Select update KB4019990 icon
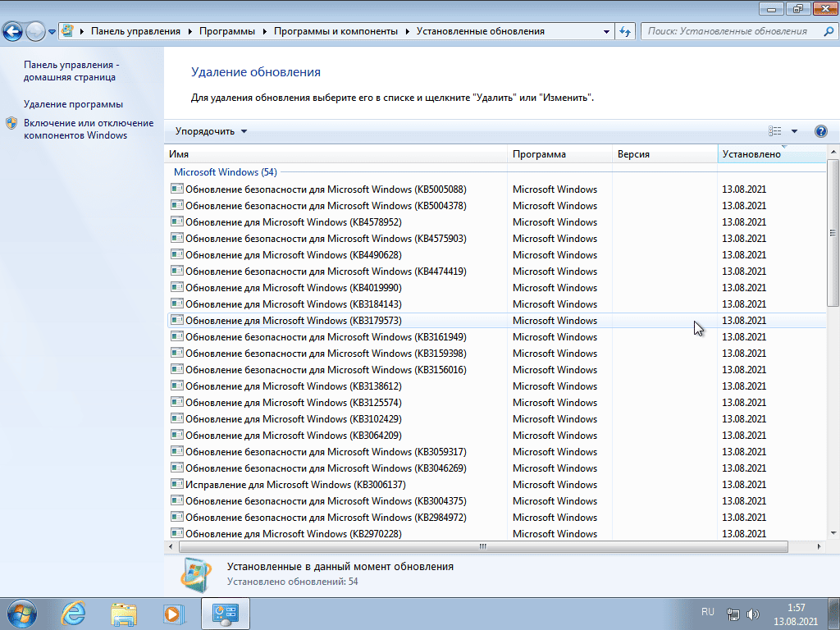The image size is (840, 630). click(x=177, y=287)
